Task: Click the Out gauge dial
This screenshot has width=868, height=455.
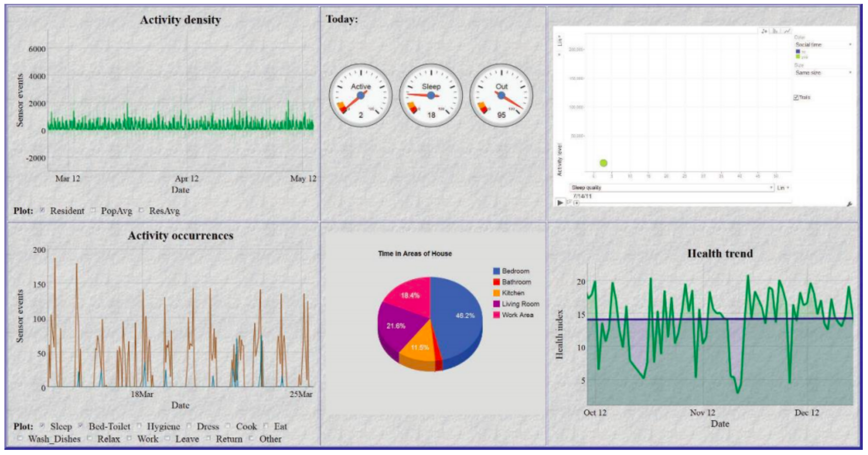Action: point(501,95)
